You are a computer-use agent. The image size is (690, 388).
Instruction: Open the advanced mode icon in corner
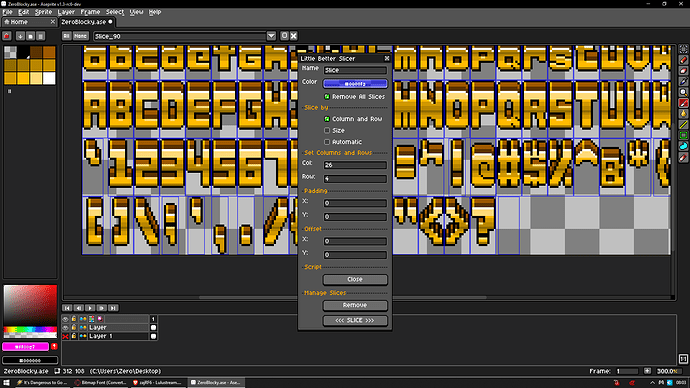pyautogui.click(x=683, y=359)
